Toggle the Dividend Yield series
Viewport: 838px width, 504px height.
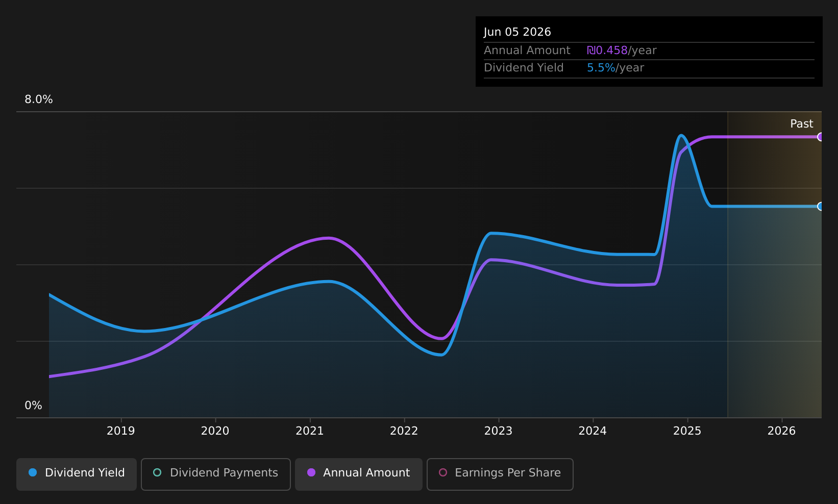(x=77, y=474)
